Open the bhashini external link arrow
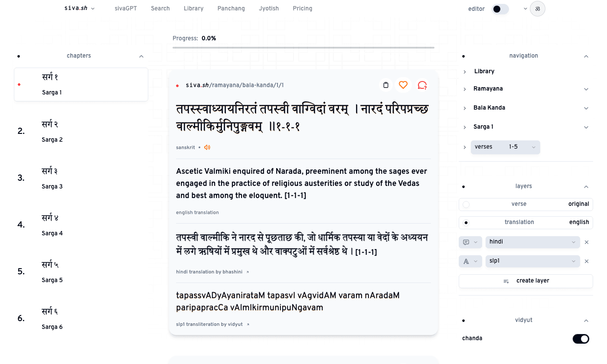607x364 pixels. 248,272
